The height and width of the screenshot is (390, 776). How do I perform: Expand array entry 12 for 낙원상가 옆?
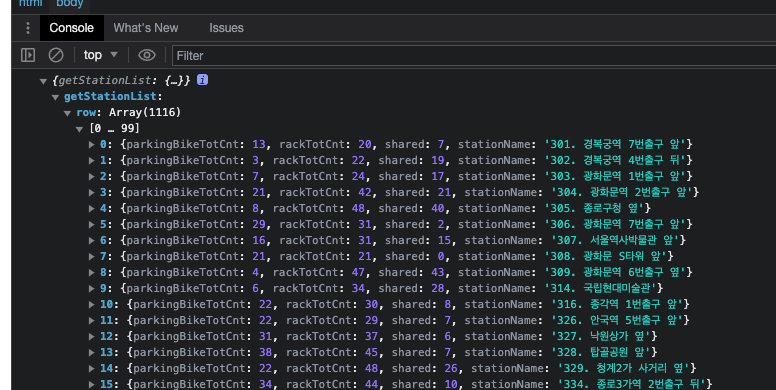point(92,337)
